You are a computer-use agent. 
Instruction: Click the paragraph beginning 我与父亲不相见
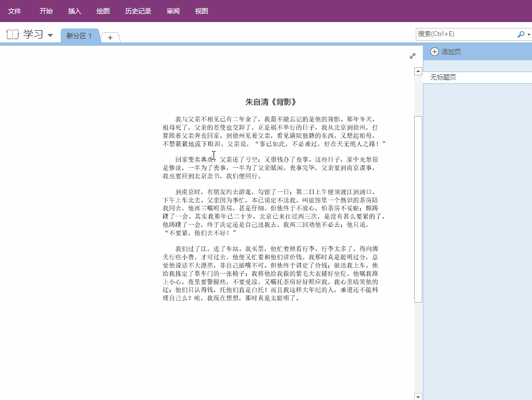click(x=274, y=132)
